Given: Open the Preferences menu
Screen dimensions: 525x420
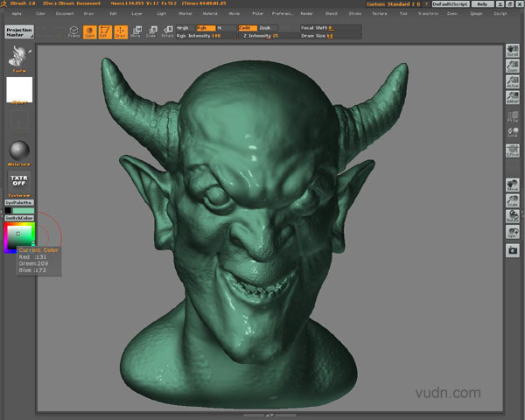Looking at the screenshot, I should coord(283,14).
